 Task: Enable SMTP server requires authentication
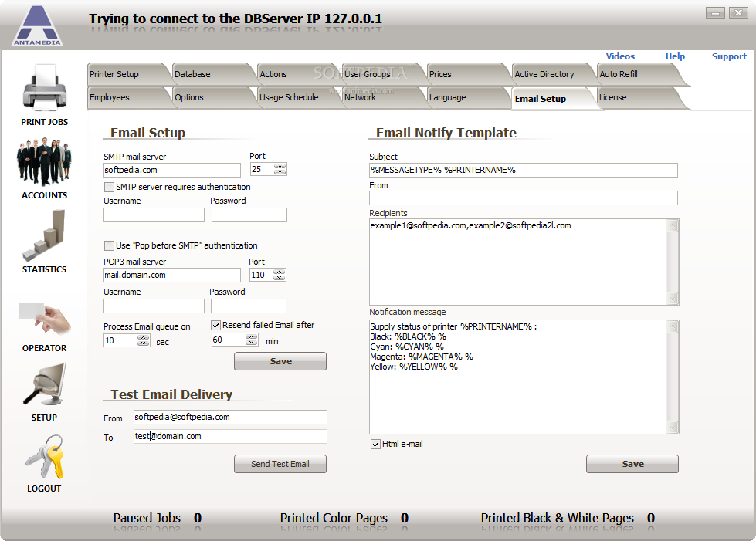[x=109, y=187]
